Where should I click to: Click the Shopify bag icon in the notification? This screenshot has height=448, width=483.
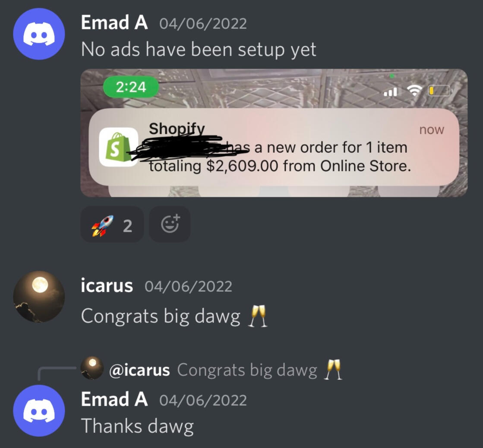click(119, 147)
